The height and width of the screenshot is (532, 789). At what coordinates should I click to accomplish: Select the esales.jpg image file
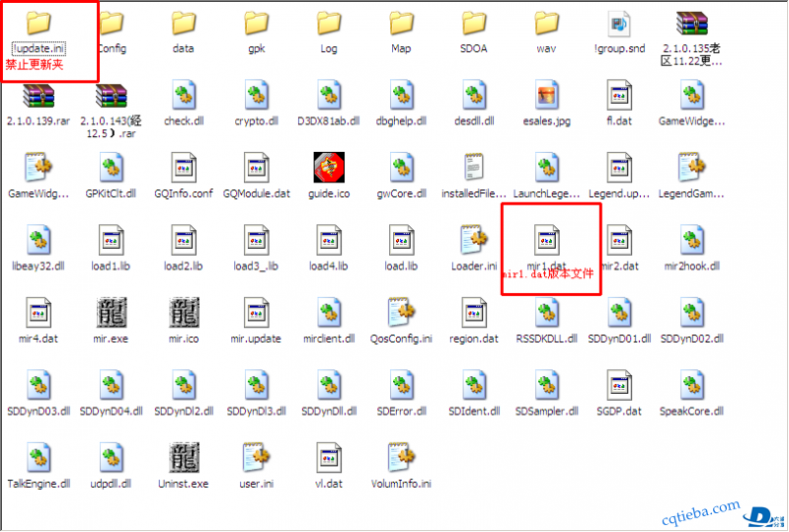point(546,95)
